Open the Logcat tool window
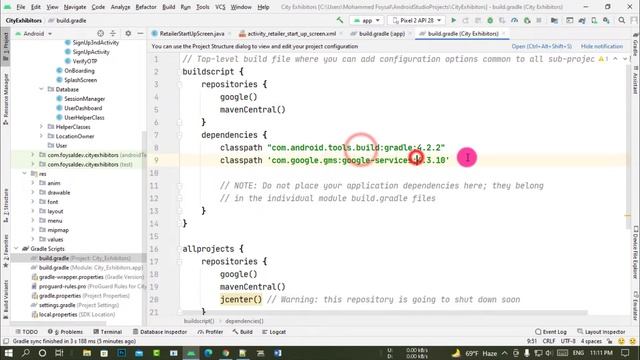 tap(274, 332)
